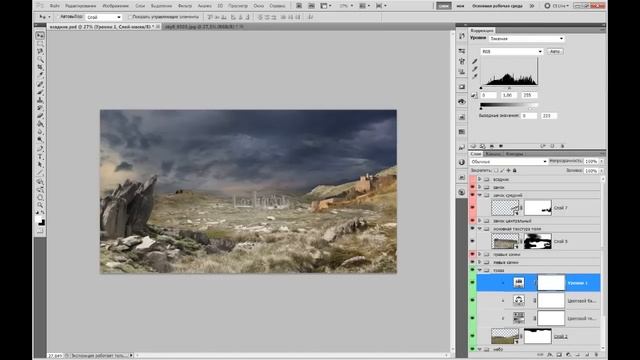The width and height of the screenshot is (640, 360).
Task: Collapse the основная текстура поля group
Action: coord(480,229)
